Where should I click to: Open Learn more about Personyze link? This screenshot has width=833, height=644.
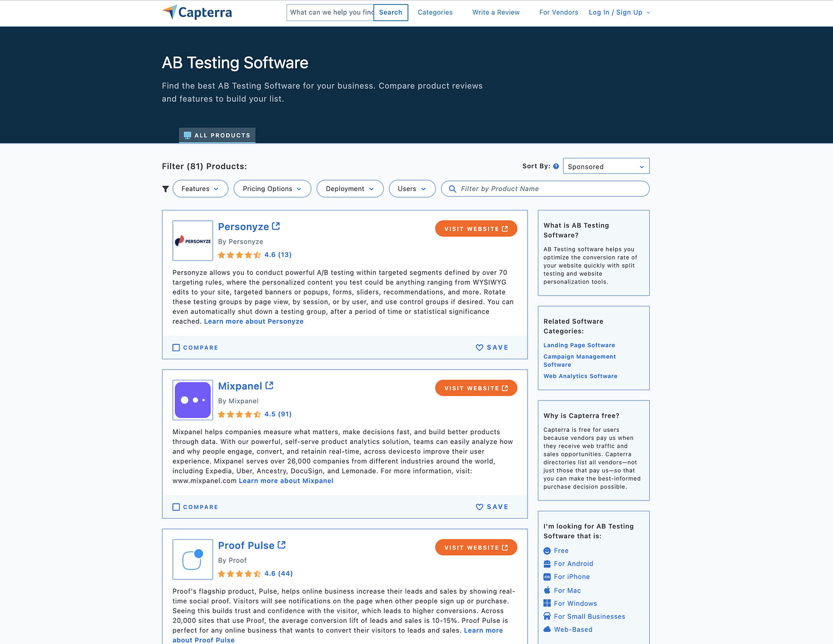click(x=254, y=321)
